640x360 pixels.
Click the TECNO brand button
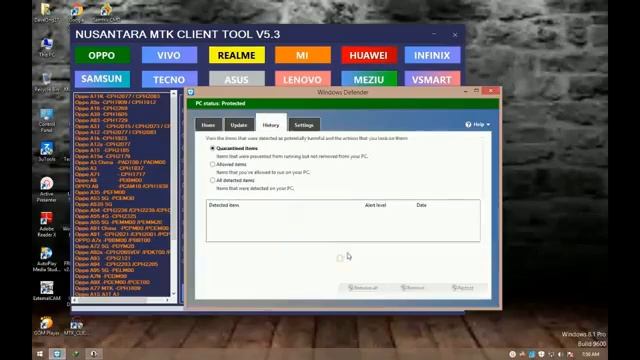(169, 79)
